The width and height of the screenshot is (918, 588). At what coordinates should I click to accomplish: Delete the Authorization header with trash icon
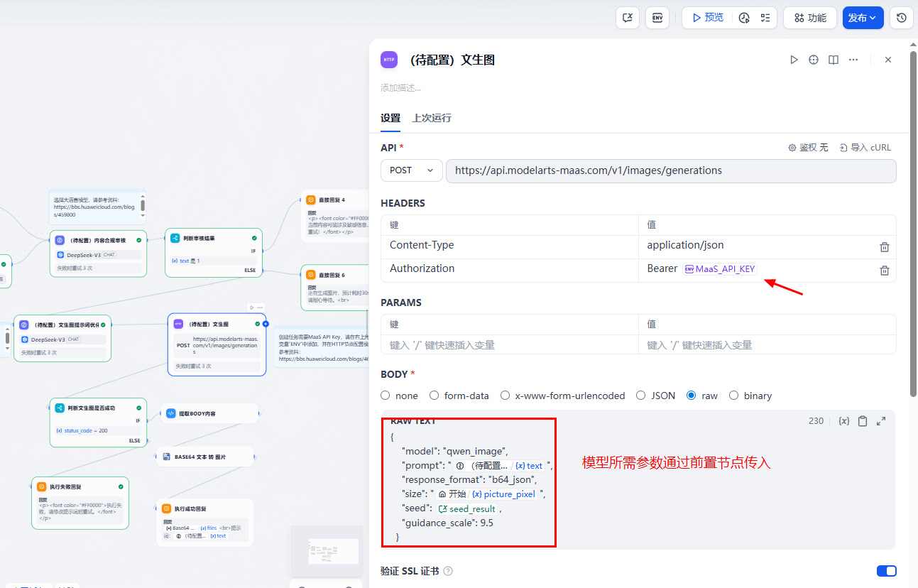click(x=884, y=270)
